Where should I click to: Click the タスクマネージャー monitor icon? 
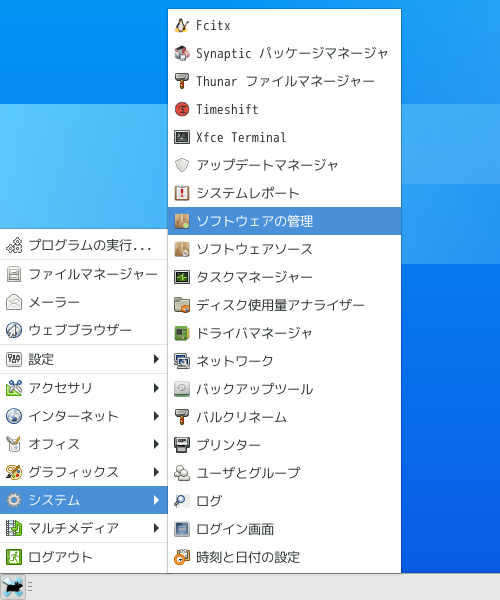182,277
